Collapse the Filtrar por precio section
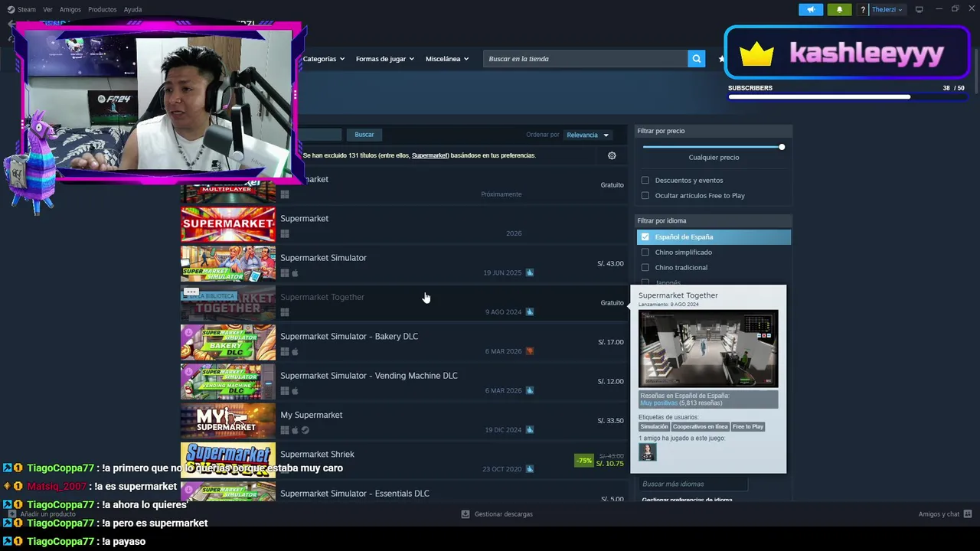The image size is (980, 551). click(x=714, y=131)
